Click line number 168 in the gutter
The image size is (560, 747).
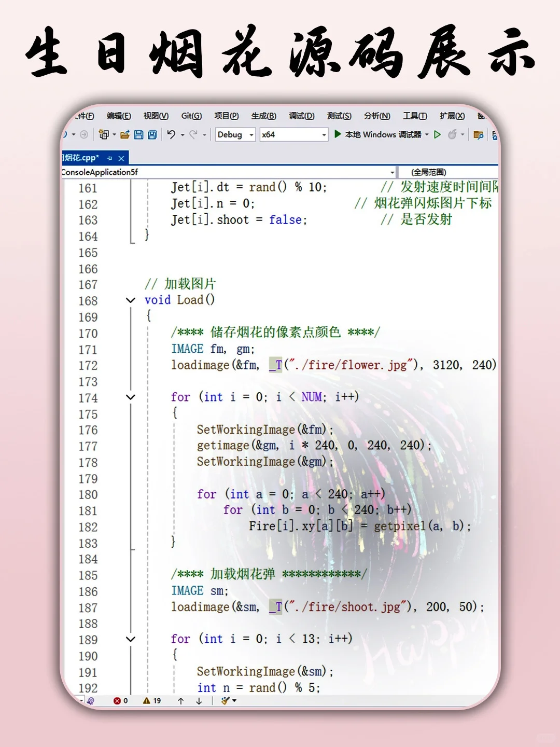(88, 301)
